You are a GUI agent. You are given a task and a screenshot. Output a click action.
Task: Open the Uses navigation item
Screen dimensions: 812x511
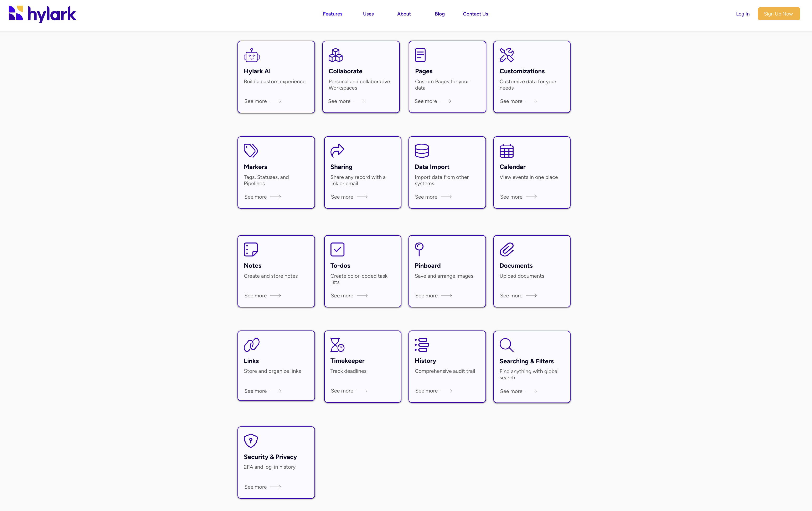click(x=368, y=14)
